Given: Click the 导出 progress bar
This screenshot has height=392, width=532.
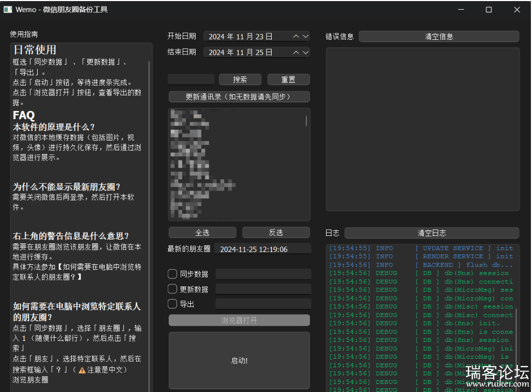Looking at the screenshot, I should (263, 304).
